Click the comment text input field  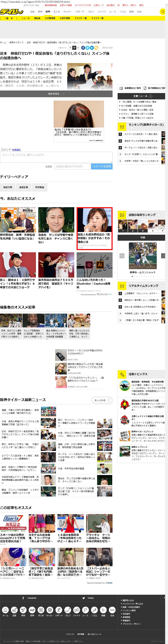(56, 157)
